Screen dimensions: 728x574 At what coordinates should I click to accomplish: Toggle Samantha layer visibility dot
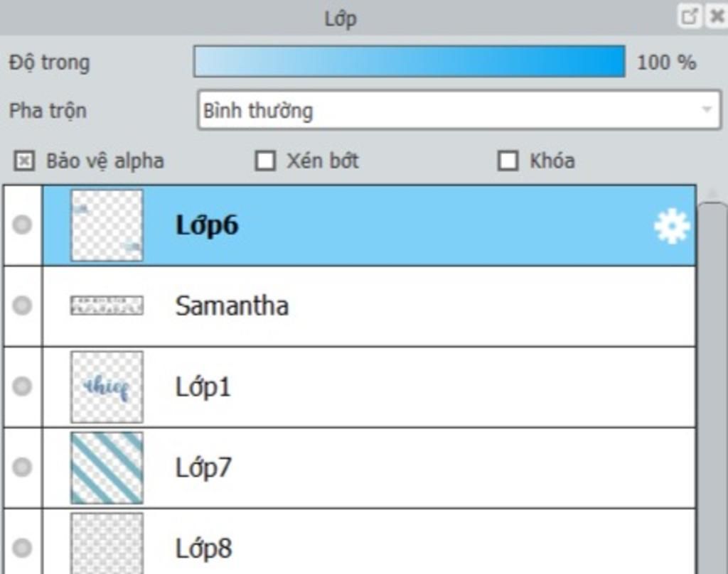(x=22, y=305)
